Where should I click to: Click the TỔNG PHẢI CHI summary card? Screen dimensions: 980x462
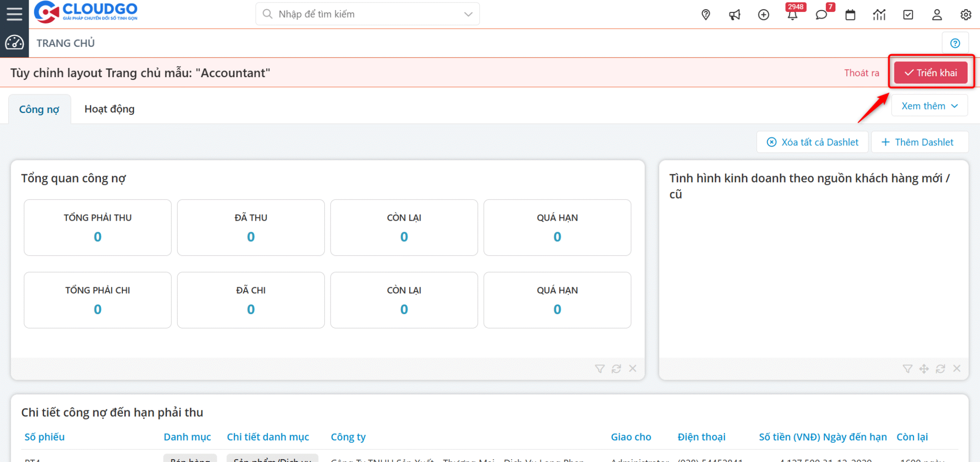(98, 300)
